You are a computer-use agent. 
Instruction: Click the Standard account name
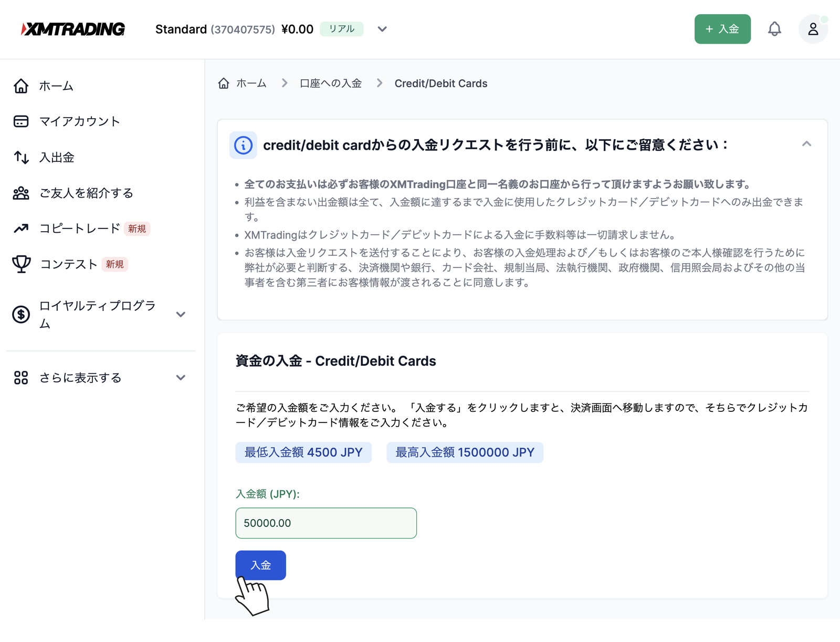click(181, 29)
